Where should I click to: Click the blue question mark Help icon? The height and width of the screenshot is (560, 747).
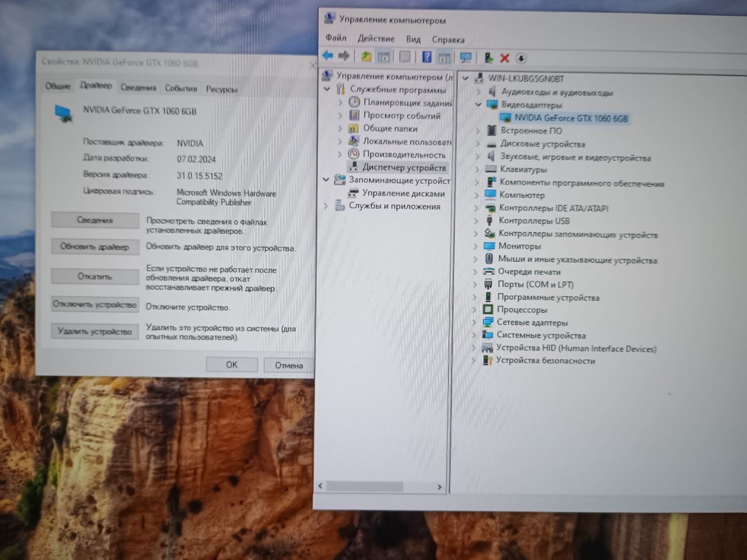click(x=427, y=57)
